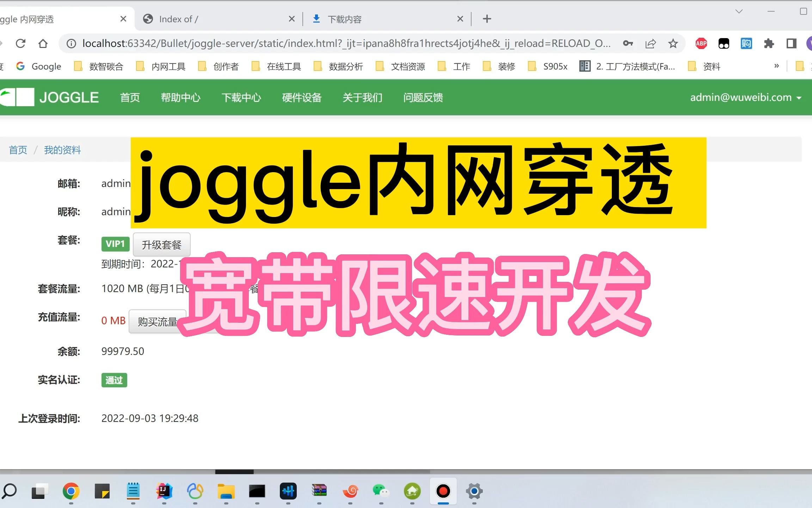Open the 数智碳合 bookmark folder
This screenshot has height=508, width=812.
(98, 66)
